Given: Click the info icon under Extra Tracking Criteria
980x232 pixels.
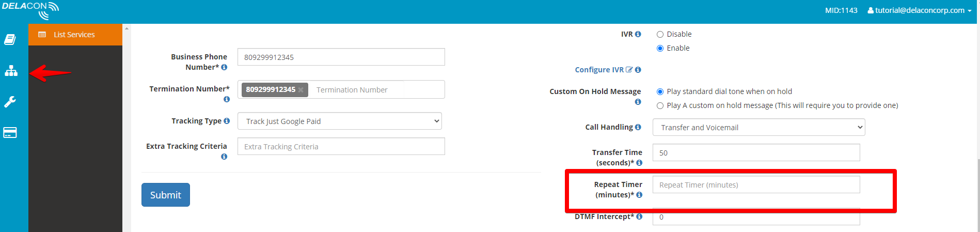Looking at the screenshot, I should tap(224, 157).
